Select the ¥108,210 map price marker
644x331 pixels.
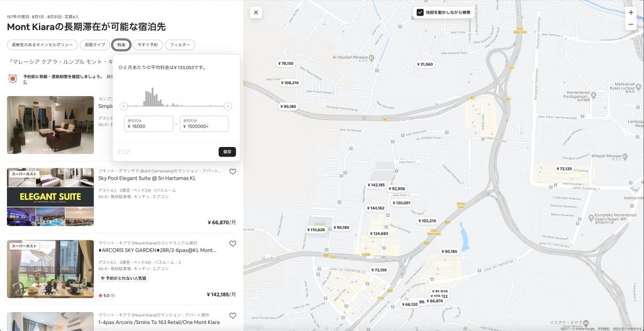click(x=290, y=83)
